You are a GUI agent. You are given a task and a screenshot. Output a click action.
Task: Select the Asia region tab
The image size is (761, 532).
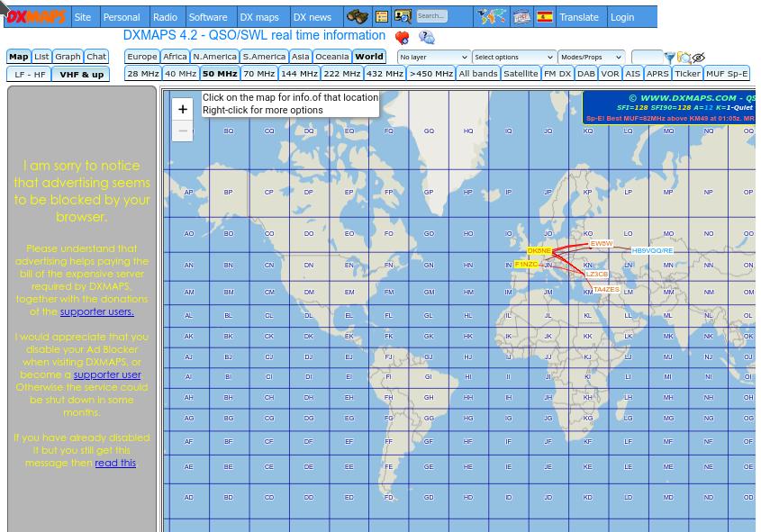pos(301,57)
